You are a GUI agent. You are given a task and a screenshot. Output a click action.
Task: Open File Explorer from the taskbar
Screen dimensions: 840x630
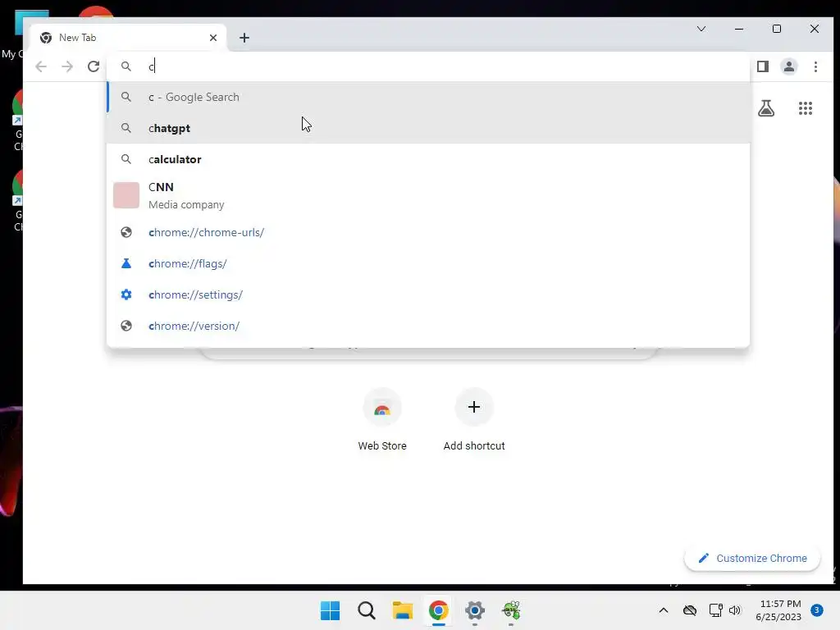click(402, 610)
